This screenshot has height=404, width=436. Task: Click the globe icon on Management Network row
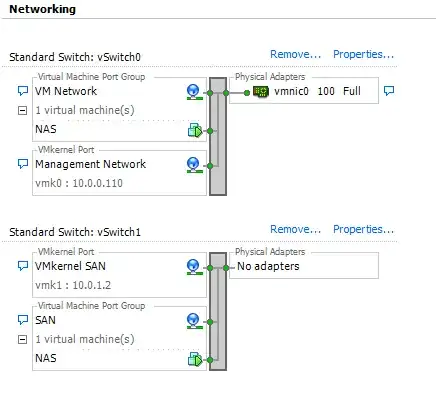click(193, 165)
